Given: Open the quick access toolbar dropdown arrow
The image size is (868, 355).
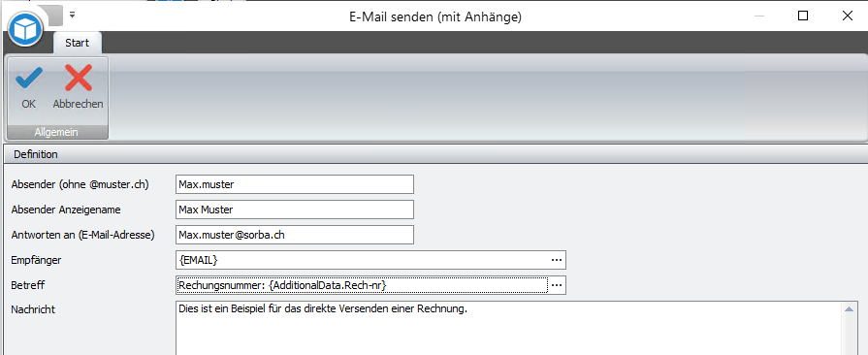Looking at the screenshot, I should tap(73, 16).
